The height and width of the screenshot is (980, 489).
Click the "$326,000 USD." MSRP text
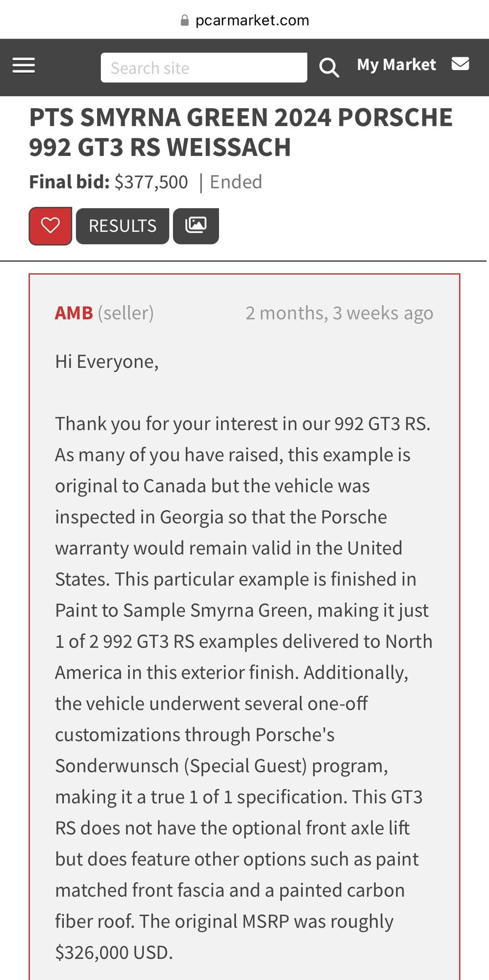[x=114, y=953]
